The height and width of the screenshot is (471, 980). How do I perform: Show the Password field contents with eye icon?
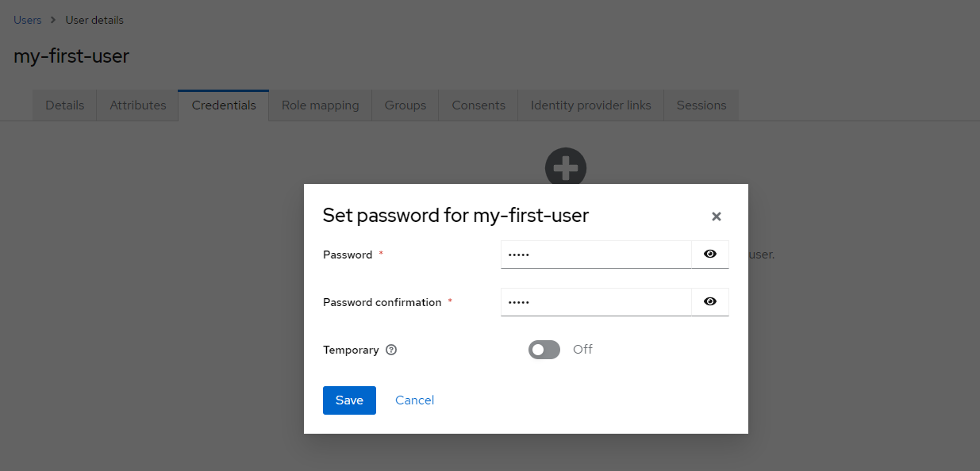pyautogui.click(x=710, y=255)
